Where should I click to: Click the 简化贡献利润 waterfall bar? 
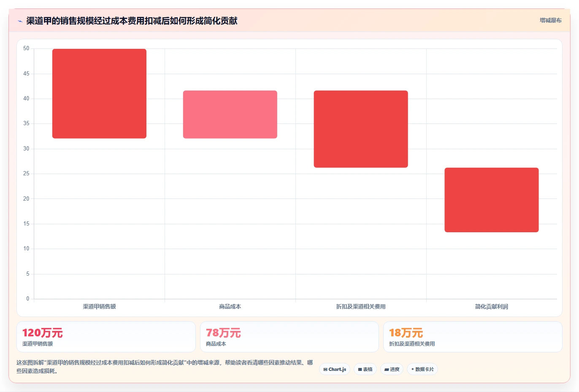click(492, 200)
